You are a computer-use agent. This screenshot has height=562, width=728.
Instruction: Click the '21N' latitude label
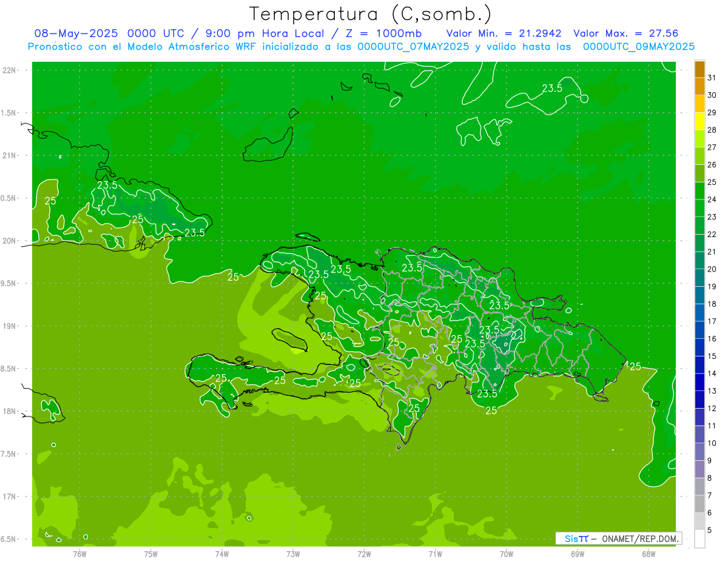tap(10, 156)
